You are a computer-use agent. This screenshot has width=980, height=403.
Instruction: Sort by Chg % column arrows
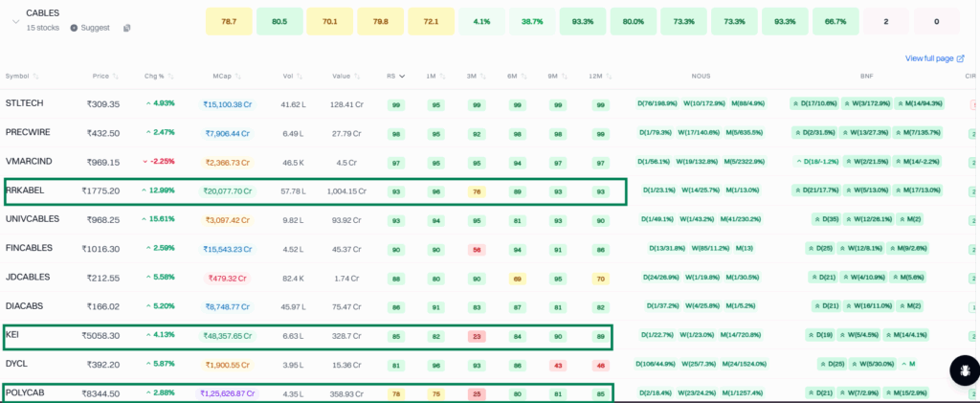point(170,77)
